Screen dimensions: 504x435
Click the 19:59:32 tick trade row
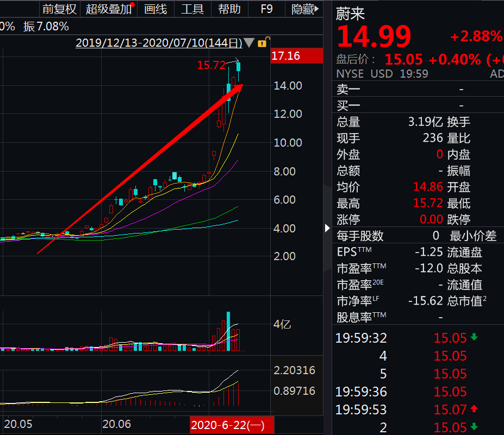pos(418,338)
